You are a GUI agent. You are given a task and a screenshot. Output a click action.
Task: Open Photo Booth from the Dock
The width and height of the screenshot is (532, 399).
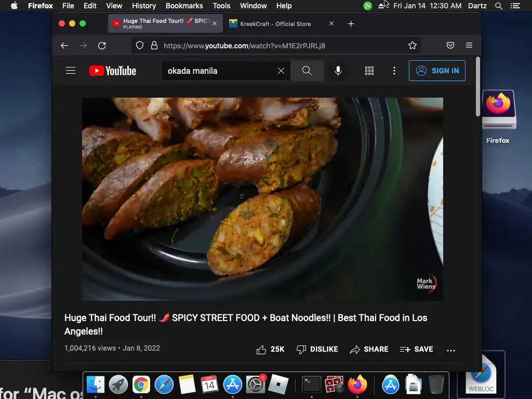334,384
